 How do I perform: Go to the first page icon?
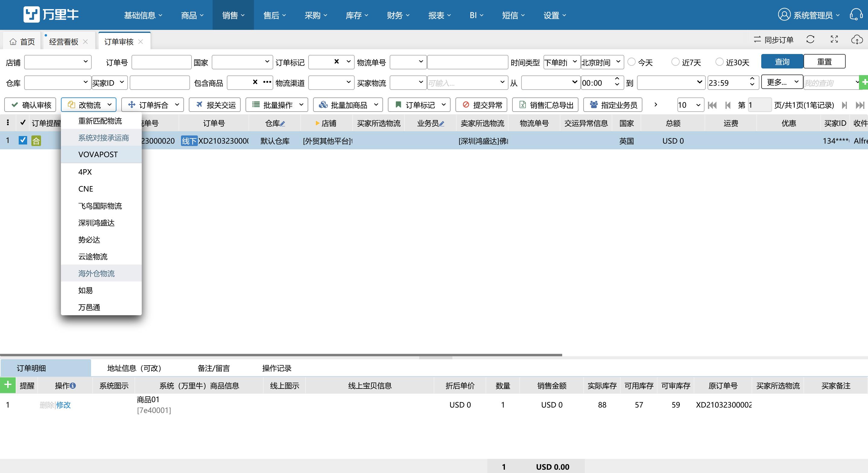point(712,105)
